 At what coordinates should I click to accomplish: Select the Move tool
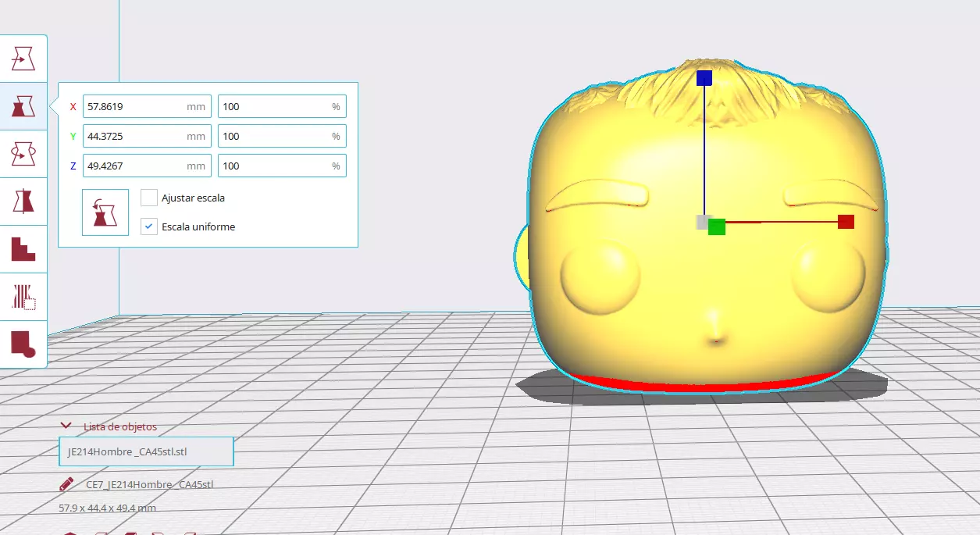coord(23,58)
